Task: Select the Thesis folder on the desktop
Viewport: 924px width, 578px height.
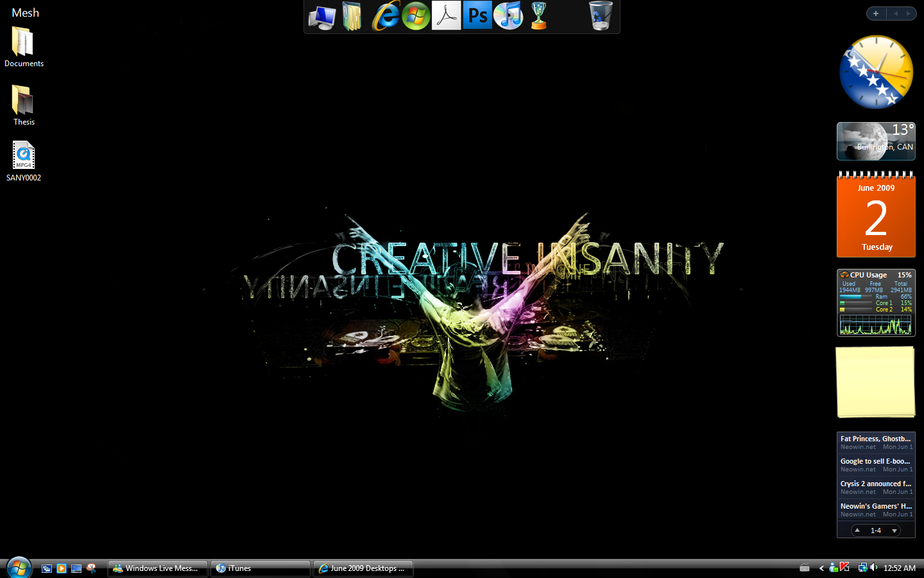Action: pos(24,105)
